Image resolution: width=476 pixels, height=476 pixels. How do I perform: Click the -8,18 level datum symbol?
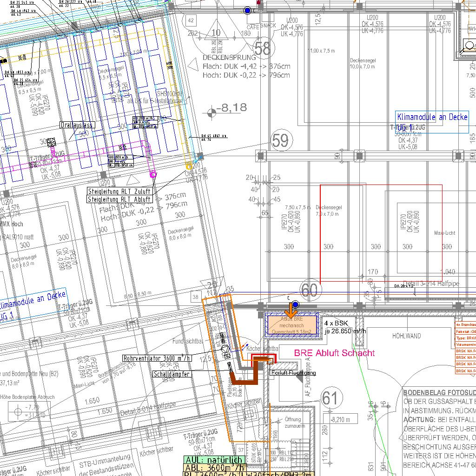(212, 112)
